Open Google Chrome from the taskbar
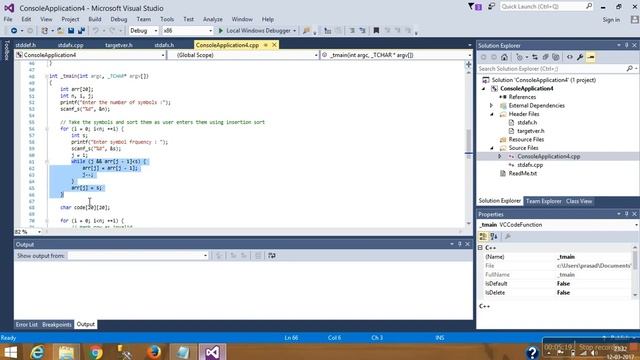640x360 pixels. tap(96, 352)
